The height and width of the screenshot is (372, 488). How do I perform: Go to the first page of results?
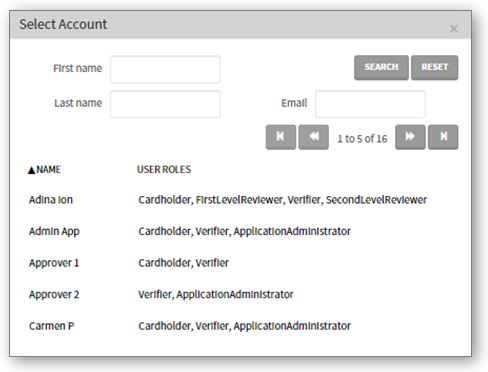tap(281, 137)
